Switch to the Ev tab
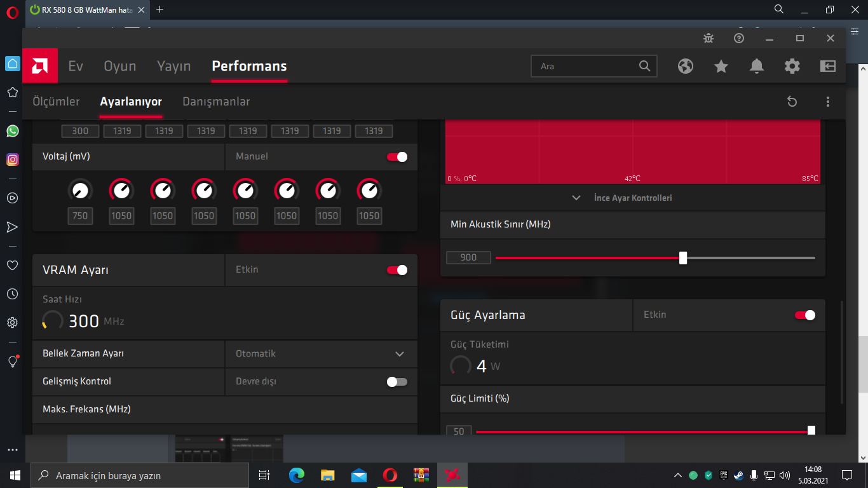The image size is (868, 488). click(76, 66)
